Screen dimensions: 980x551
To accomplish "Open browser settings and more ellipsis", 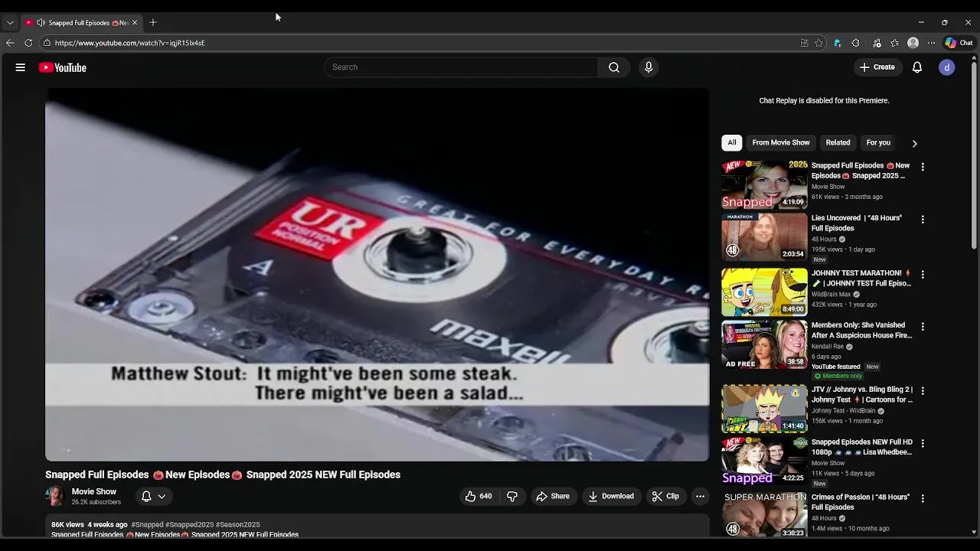I will click(931, 43).
